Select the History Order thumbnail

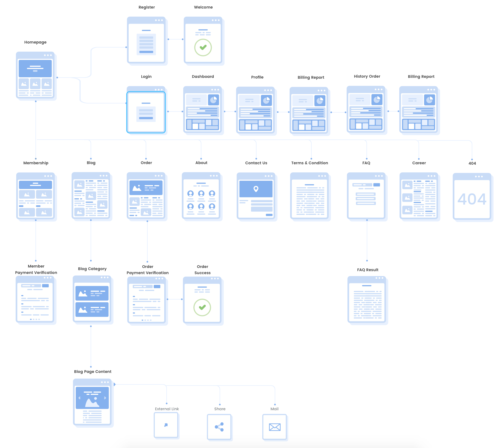366,109
